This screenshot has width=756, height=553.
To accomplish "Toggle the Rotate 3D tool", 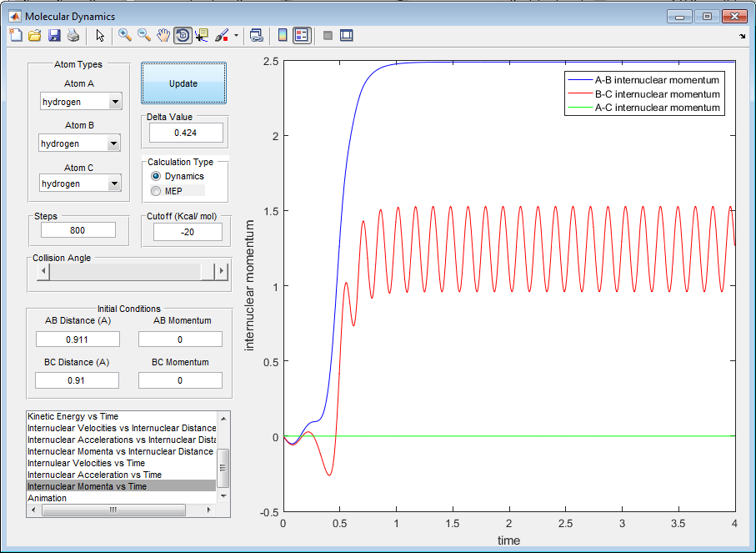I will (x=183, y=35).
